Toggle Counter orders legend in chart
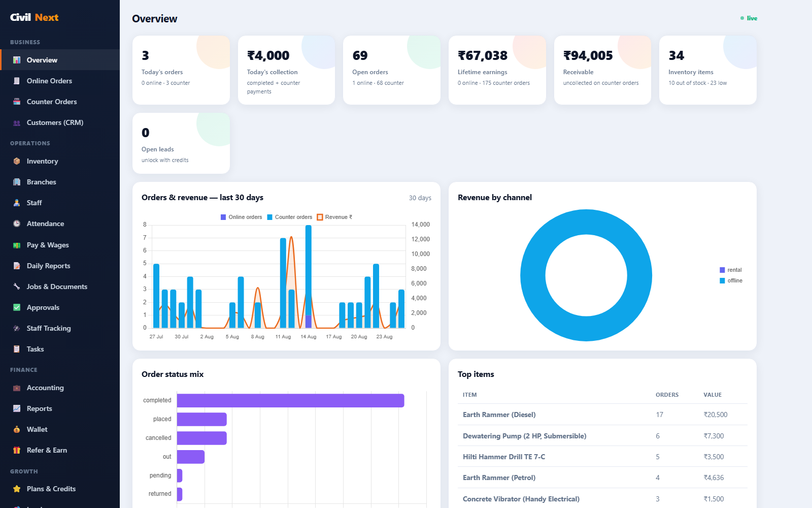 coord(289,217)
